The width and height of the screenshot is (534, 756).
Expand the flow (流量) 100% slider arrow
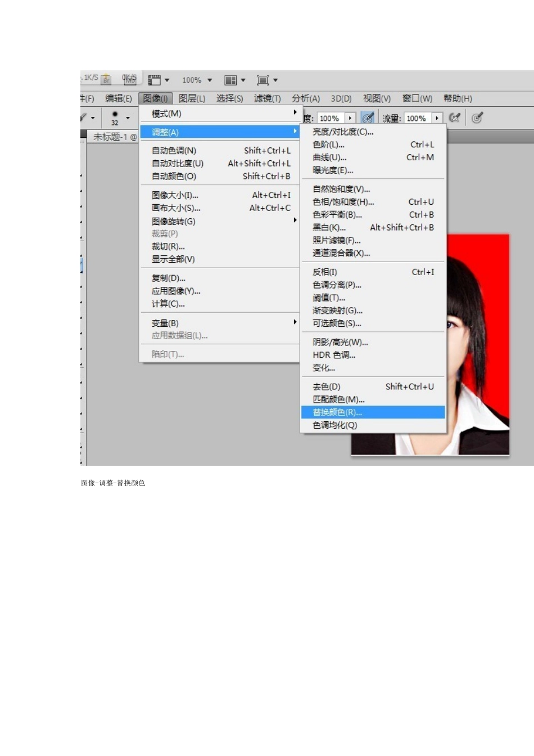pyautogui.click(x=437, y=118)
